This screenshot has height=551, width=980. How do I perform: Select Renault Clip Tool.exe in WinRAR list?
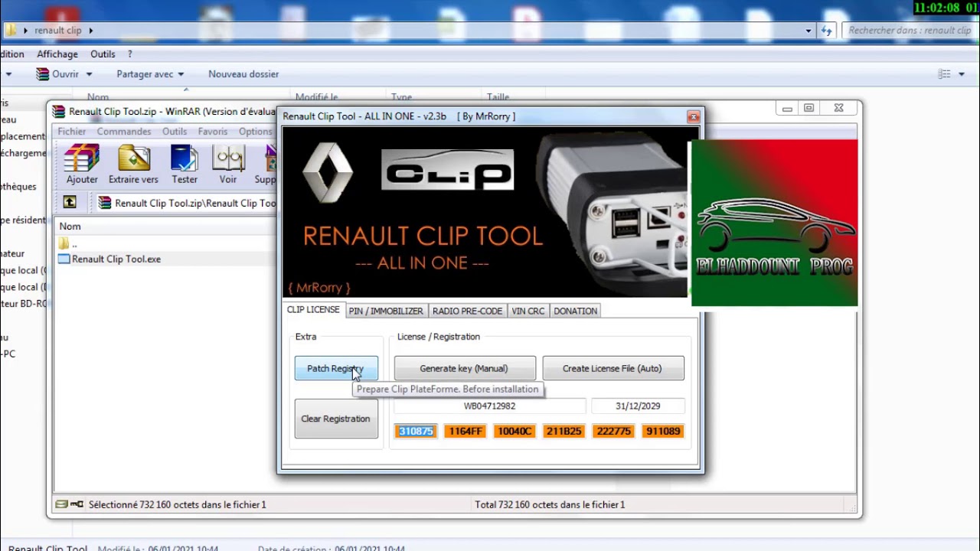click(x=109, y=259)
